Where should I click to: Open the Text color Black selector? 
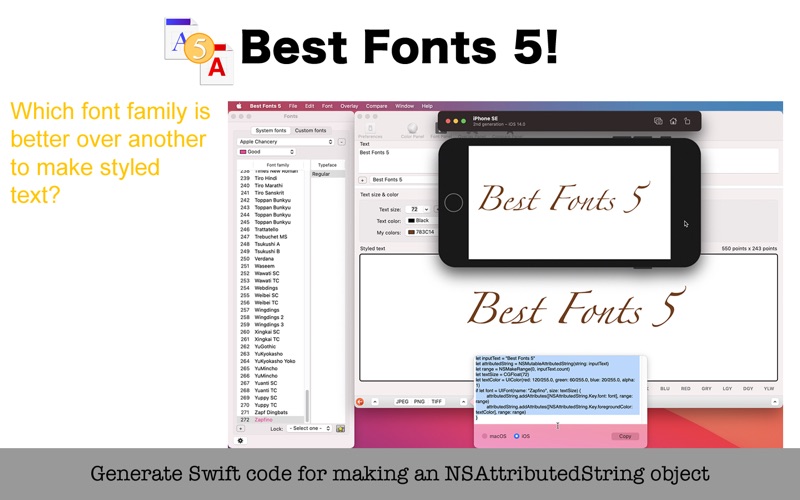(x=421, y=220)
